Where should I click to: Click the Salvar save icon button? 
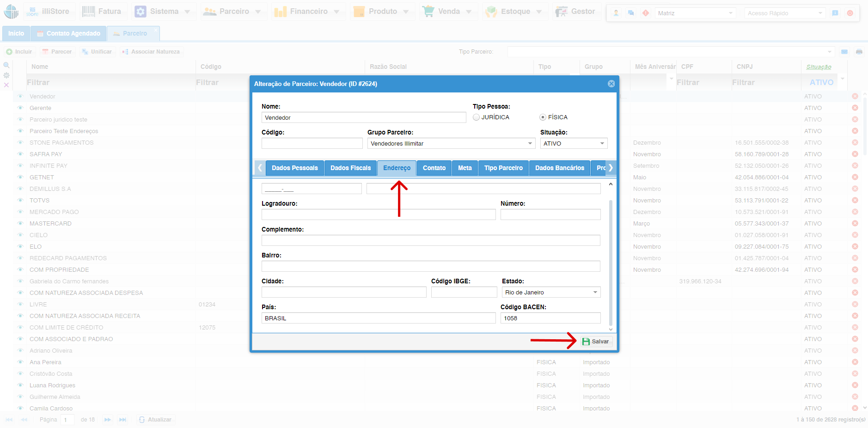[x=596, y=342]
